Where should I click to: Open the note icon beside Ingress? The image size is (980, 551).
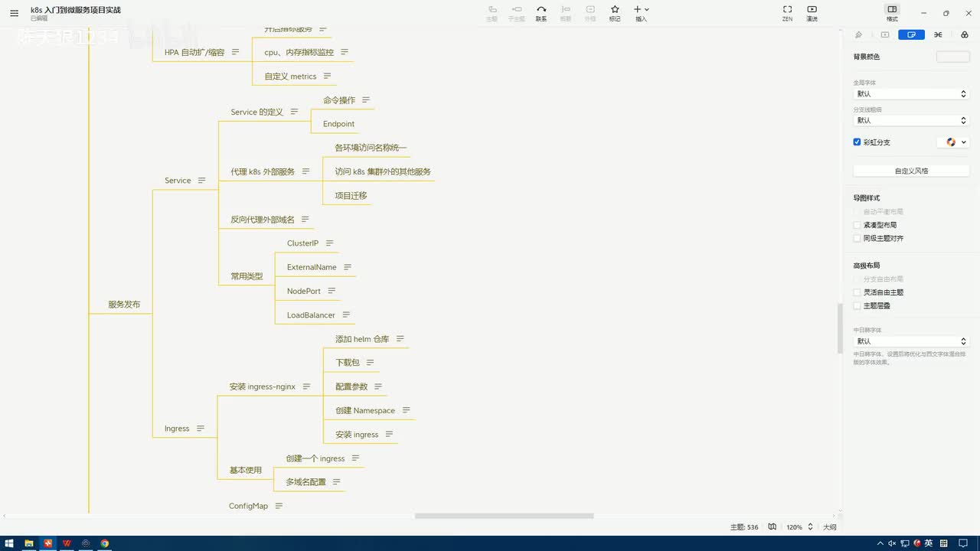(201, 429)
